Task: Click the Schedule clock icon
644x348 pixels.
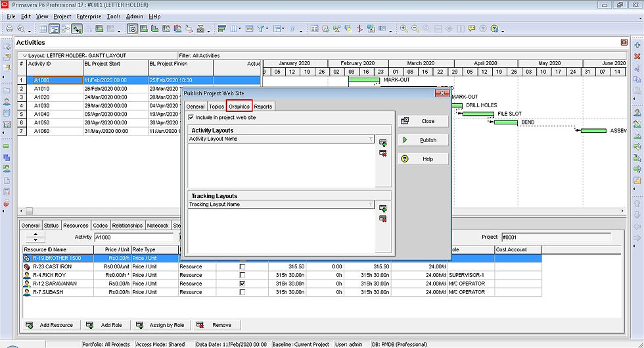Action: point(326,29)
